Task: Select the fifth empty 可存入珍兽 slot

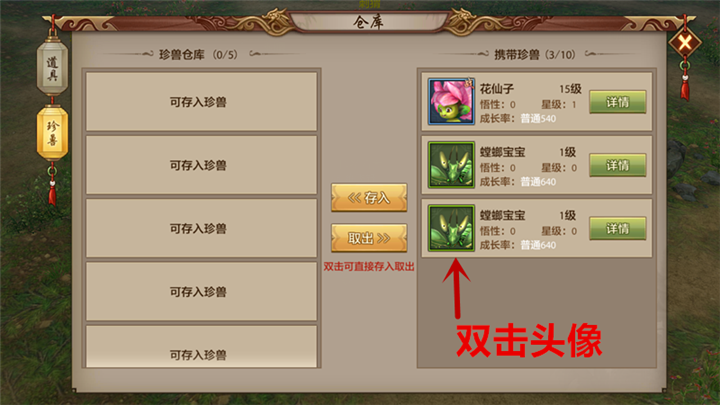Action: pyautogui.click(x=202, y=347)
